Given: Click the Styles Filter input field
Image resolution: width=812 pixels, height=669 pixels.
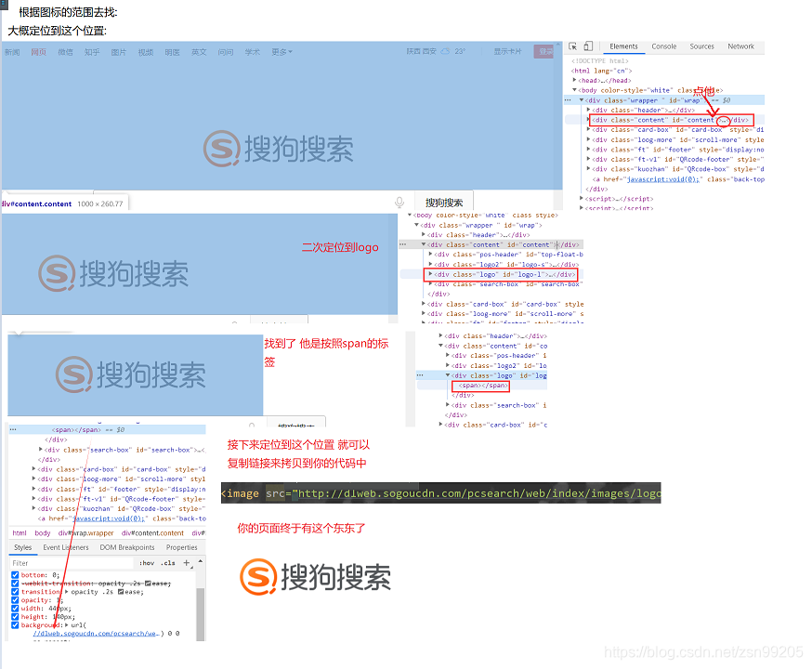Looking at the screenshot, I should pos(72,563).
